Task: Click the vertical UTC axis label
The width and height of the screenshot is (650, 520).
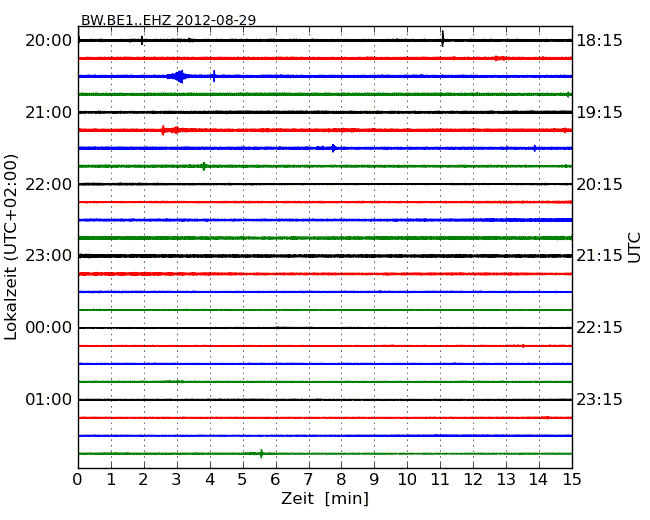Action: coord(634,248)
